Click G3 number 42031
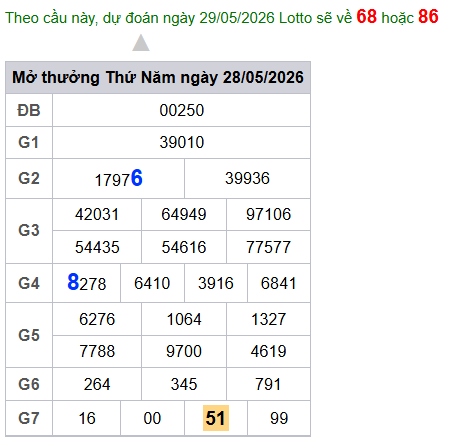The image size is (451, 441). (x=97, y=214)
